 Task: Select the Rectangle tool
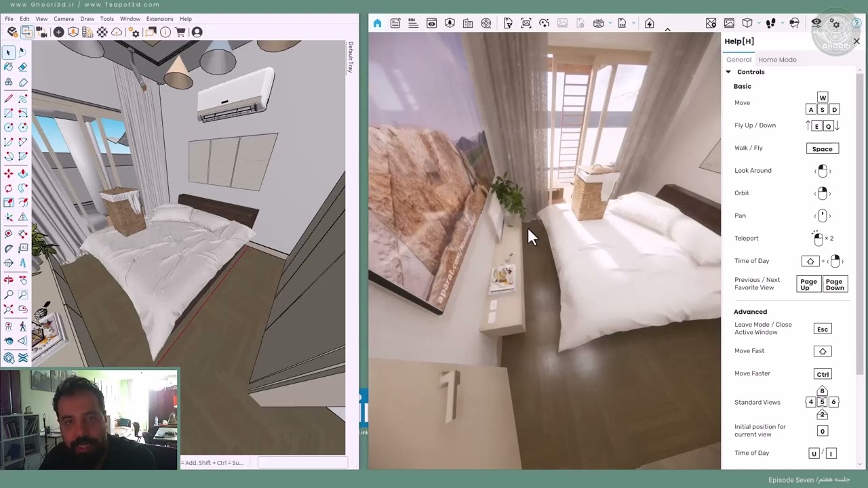8,113
